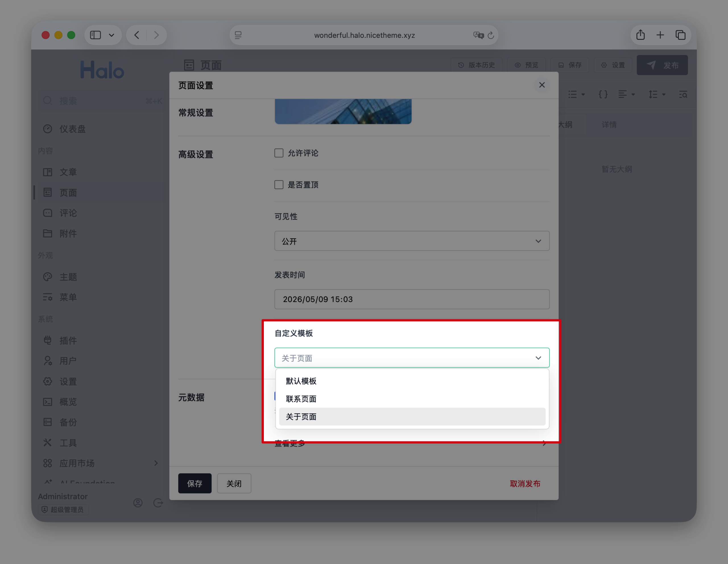
Task: Toggle the Safari sidebar button
Action: (95, 35)
